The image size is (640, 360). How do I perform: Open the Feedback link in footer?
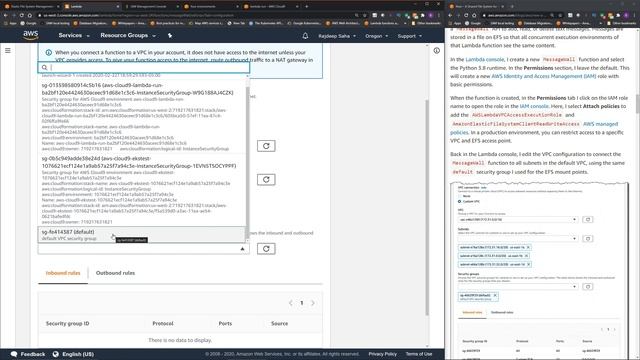pyautogui.click(x=28, y=354)
